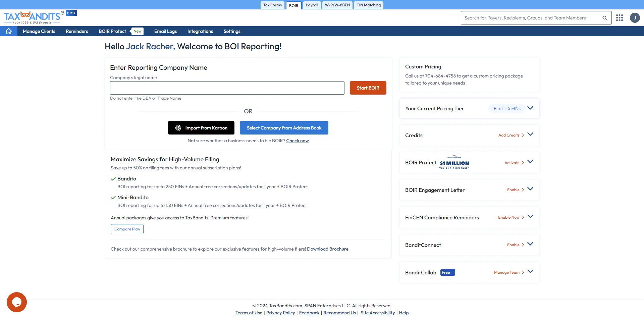Expand the BOIR Protect panel chevron
The width and height of the screenshot is (644, 319).
tap(530, 162)
